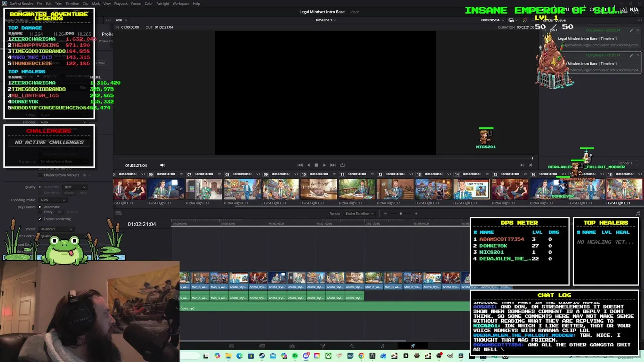The width and height of the screenshot is (644, 362).
Task: Open the Fusion page icon
Action: coord(323,346)
